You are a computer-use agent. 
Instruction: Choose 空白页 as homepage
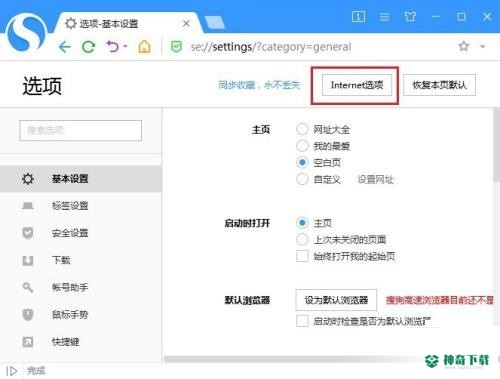pyautogui.click(x=302, y=162)
